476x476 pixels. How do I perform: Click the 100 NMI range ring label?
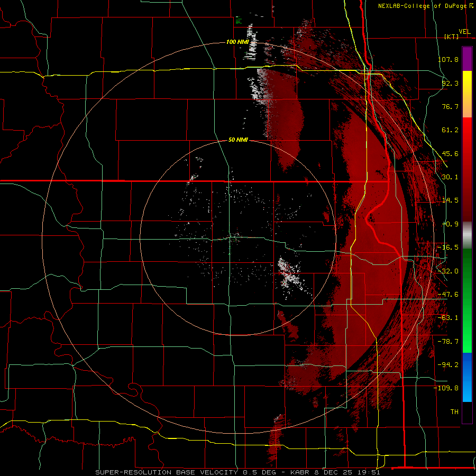237,42
